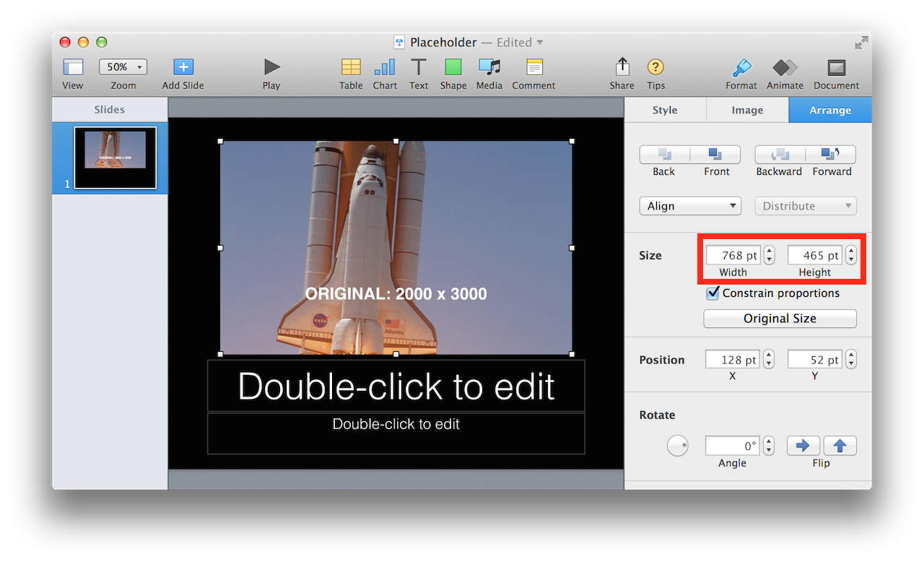Image resolution: width=924 pixels, height=562 pixels.
Task: Open the Media browser
Action: pos(489,67)
